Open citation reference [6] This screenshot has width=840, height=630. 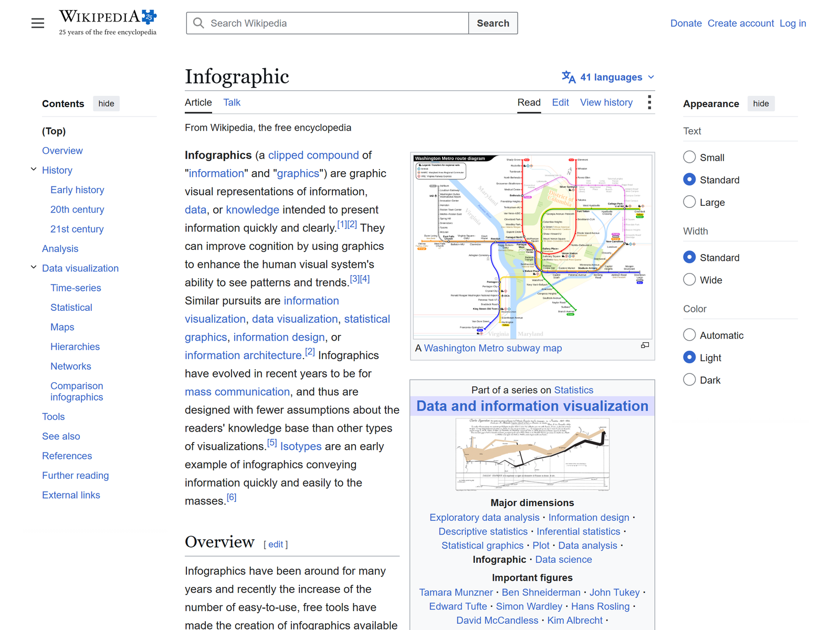232,497
